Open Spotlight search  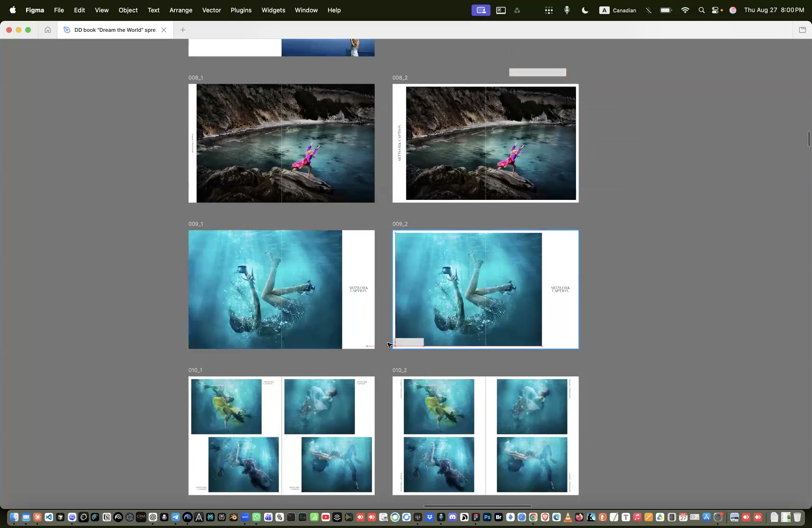[701, 10]
